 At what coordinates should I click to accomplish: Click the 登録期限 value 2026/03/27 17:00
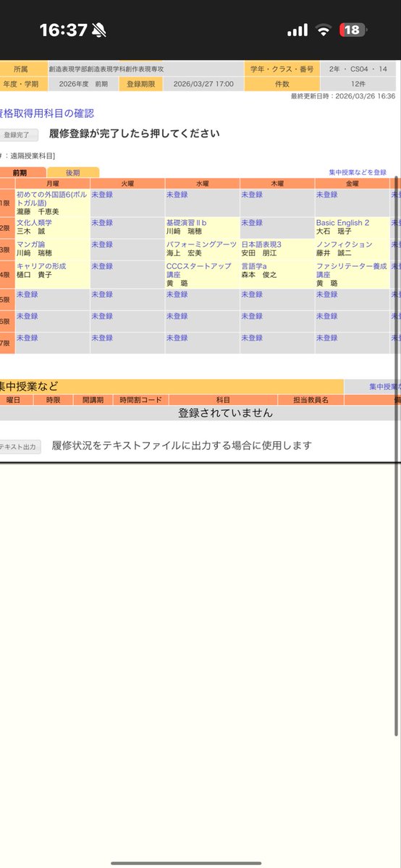[x=203, y=84]
